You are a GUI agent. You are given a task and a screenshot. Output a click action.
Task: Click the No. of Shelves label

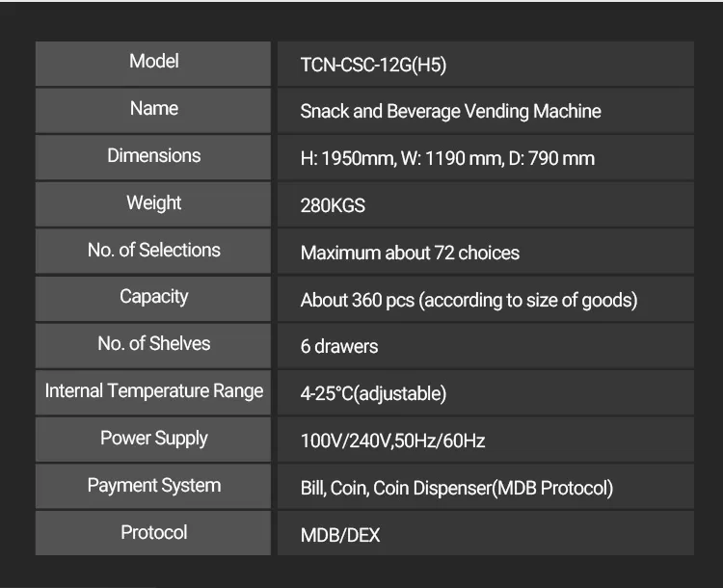tap(154, 344)
